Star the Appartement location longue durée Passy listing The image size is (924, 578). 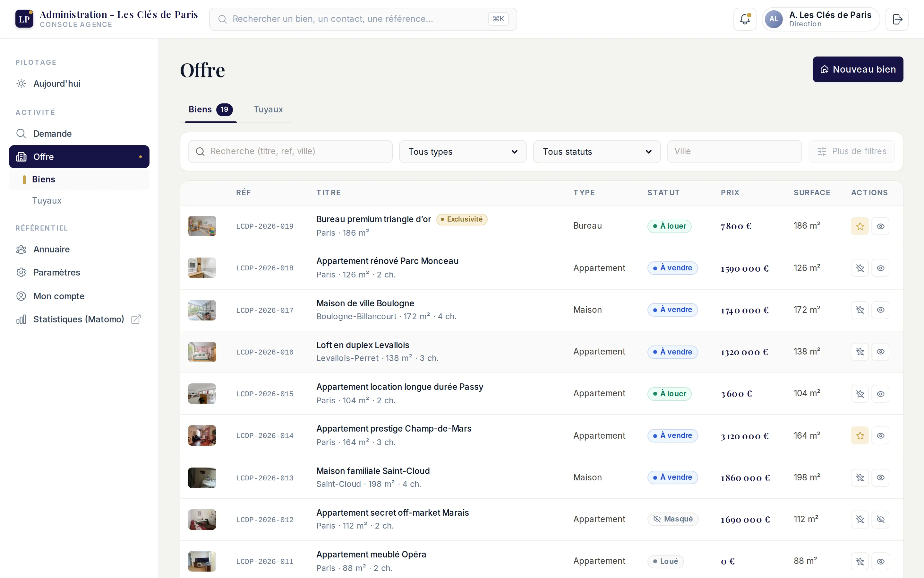(860, 394)
